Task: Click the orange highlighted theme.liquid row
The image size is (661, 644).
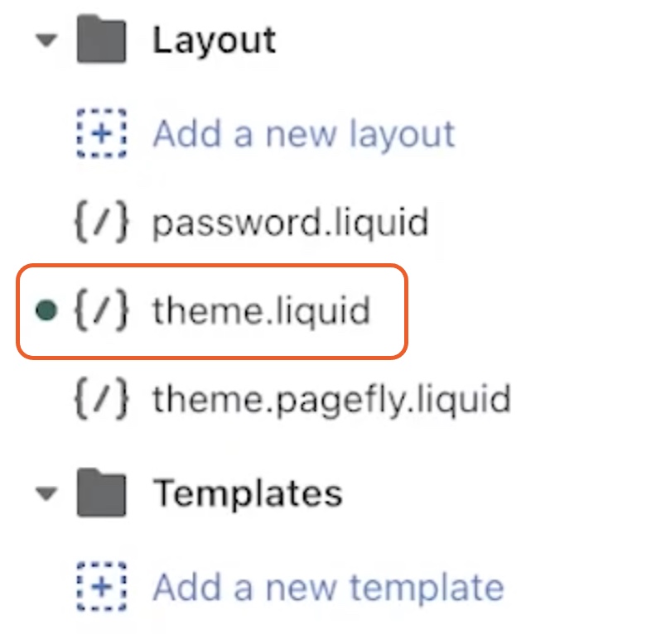Action: (212, 311)
